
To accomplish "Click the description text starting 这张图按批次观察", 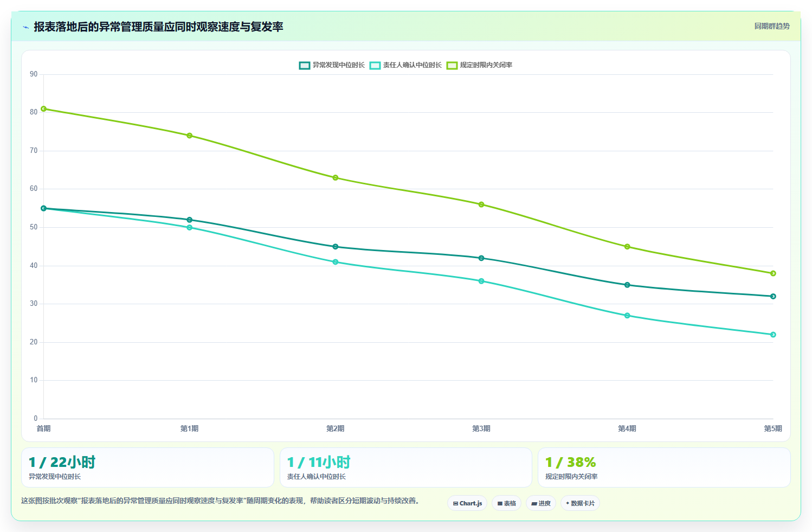I will (x=220, y=501).
